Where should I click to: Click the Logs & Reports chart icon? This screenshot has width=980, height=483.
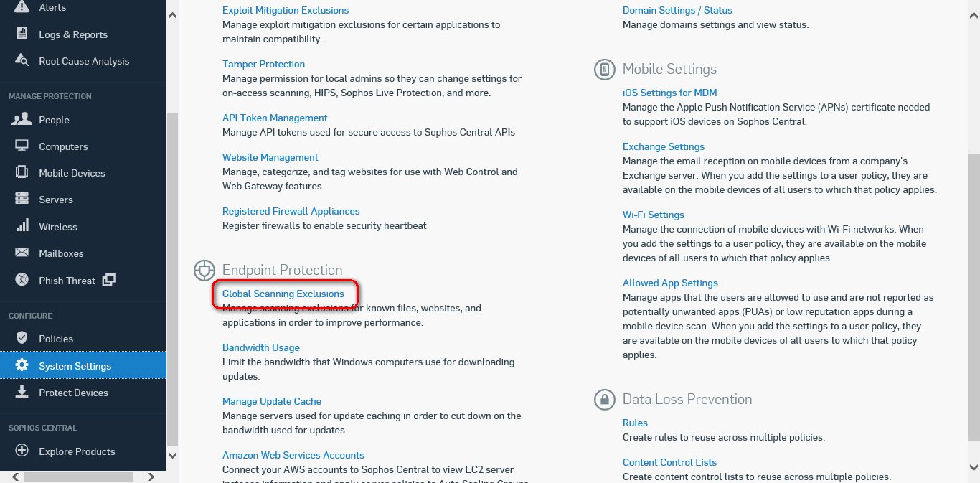tap(22, 34)
